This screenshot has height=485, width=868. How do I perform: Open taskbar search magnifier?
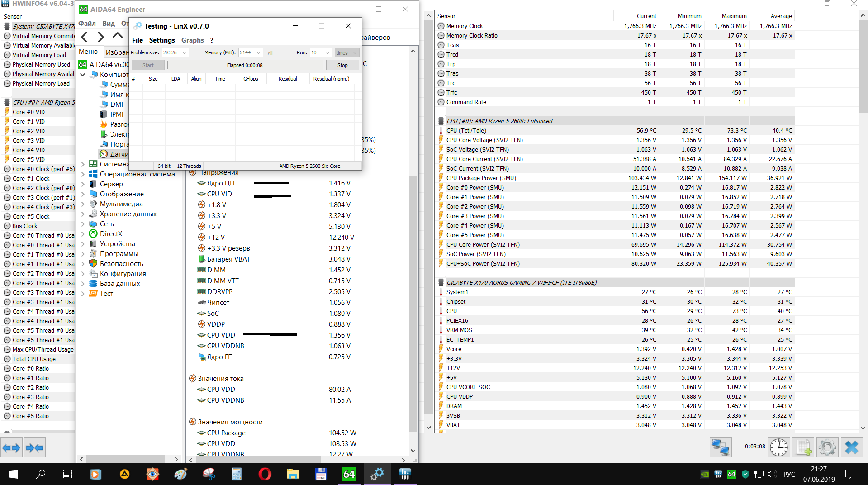[x=41, y=474]
